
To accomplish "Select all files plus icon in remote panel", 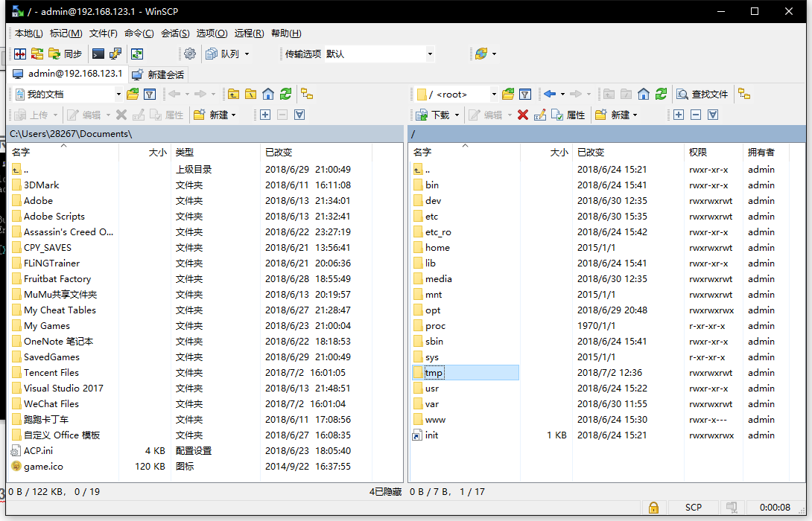I will [x=678, y=115].
